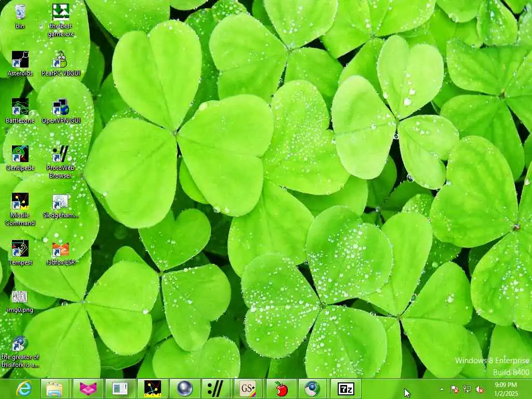The width and height of the screenshot is (532, 399).
Task: Open the network status tray icon
Action: coord(467,390)
